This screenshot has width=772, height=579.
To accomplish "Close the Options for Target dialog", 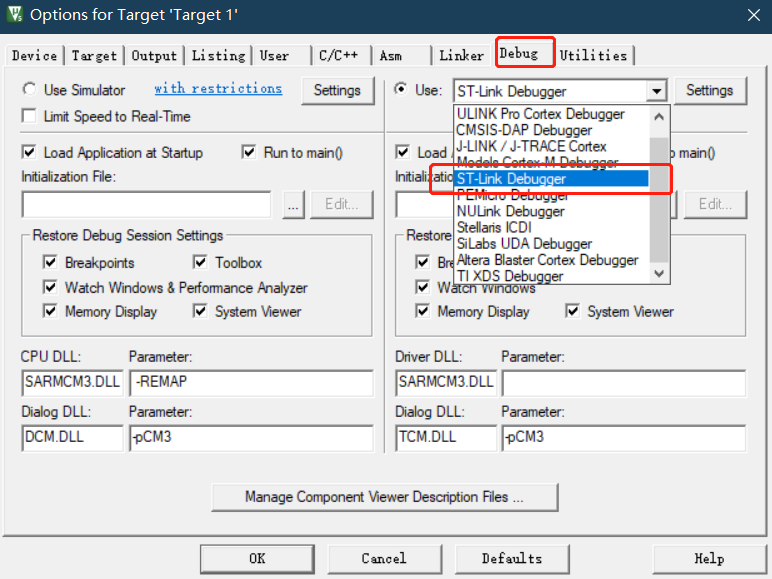I will [753, 15].
